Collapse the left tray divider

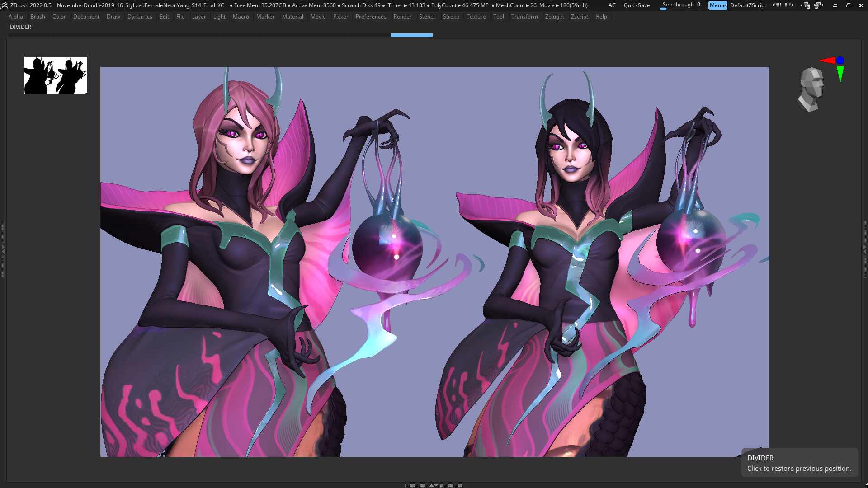[3, 249]
